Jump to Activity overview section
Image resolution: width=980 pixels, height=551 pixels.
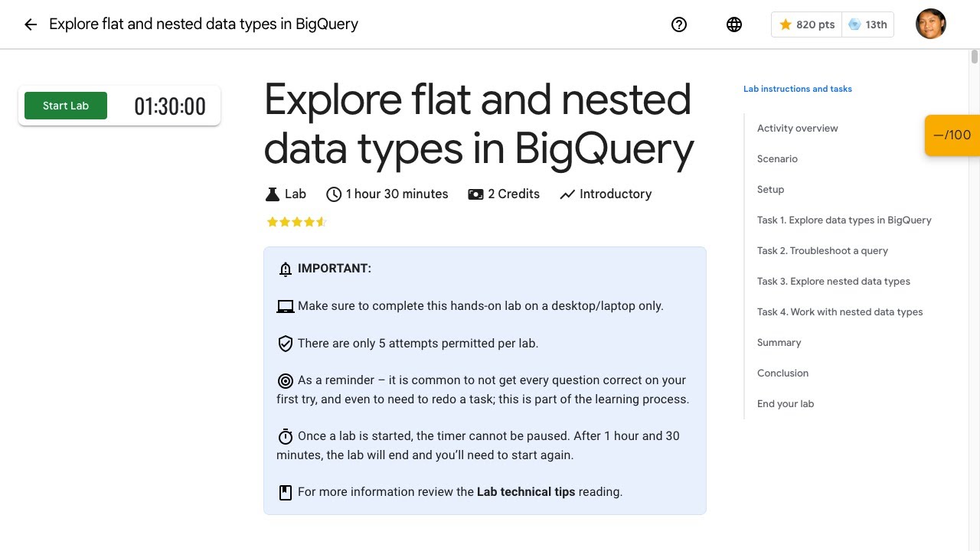798,129
